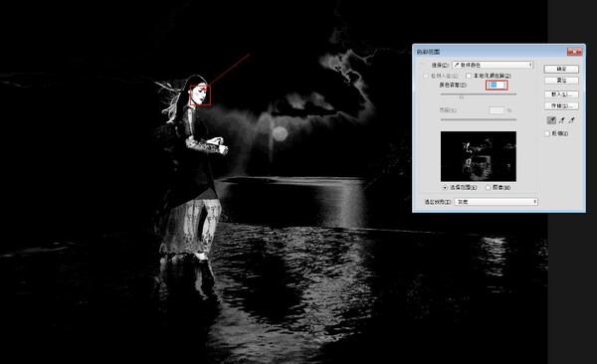This screenshot has height=364, width=597.
Task: Open the Select dropdown showing Sampled Colors
Action: tap(493, 65)
